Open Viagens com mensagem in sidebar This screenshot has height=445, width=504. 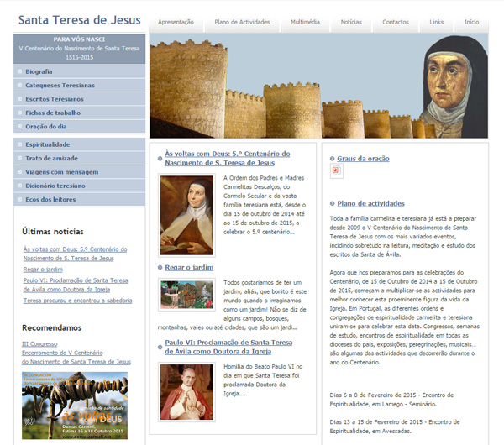[80, 172]
